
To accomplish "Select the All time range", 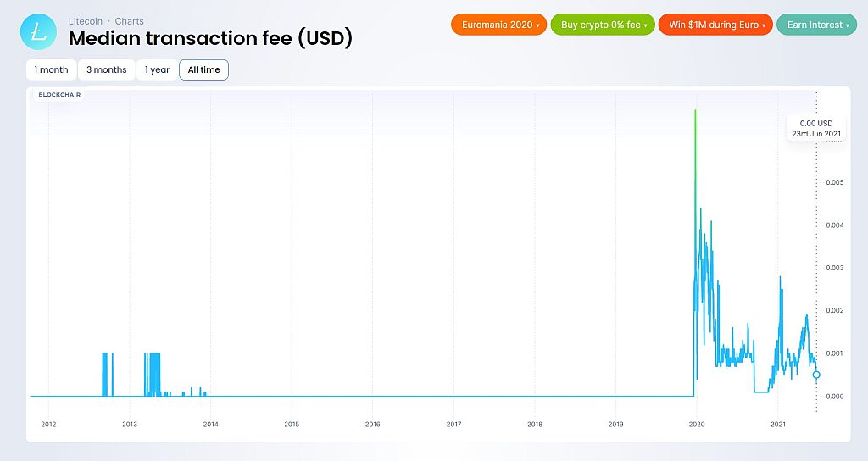I will coord(203,69).
